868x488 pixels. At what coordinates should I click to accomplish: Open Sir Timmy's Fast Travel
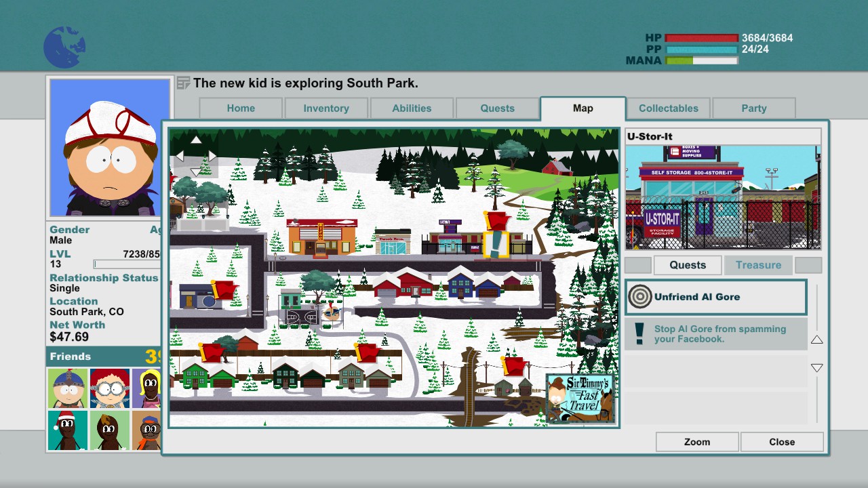(581, 399)
